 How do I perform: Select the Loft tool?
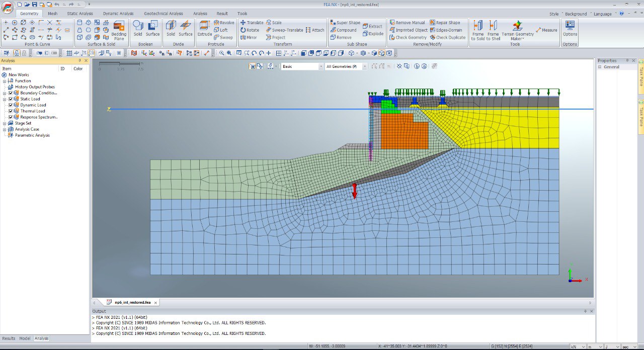click(221, 30)
